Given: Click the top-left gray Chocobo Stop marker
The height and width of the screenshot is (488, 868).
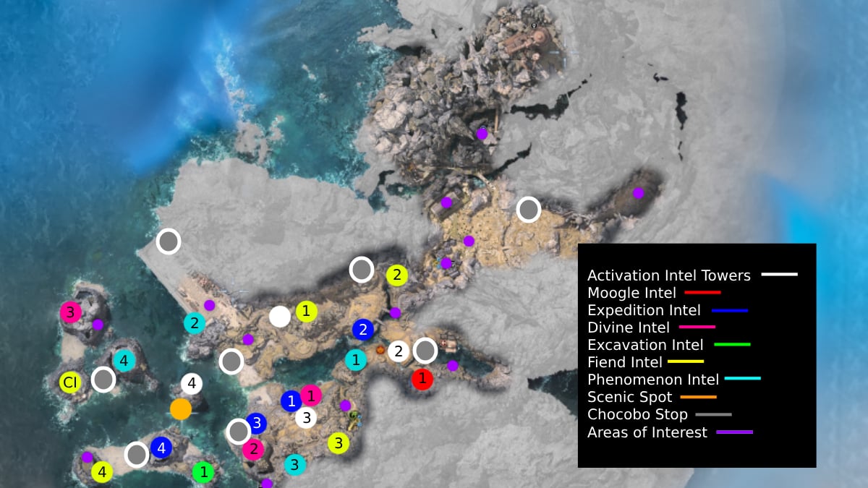Looking at the screenshot, I should click(168, 241).
